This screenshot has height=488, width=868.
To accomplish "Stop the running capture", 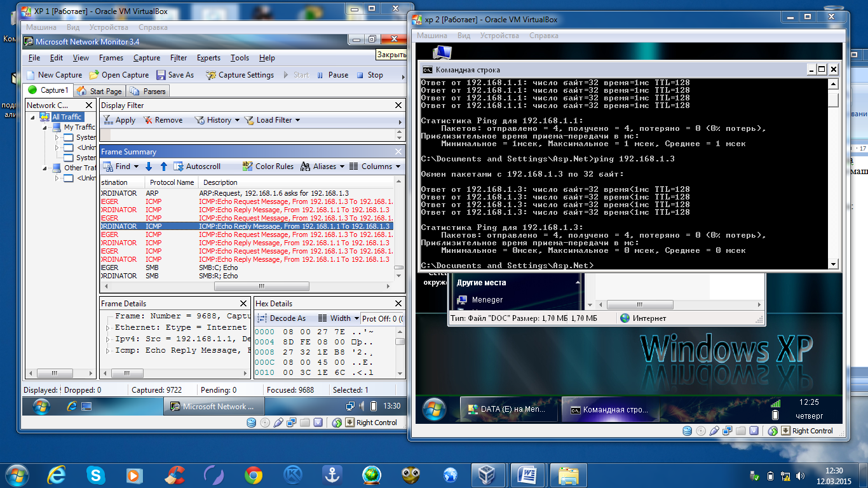I will [x=369, y=75].
